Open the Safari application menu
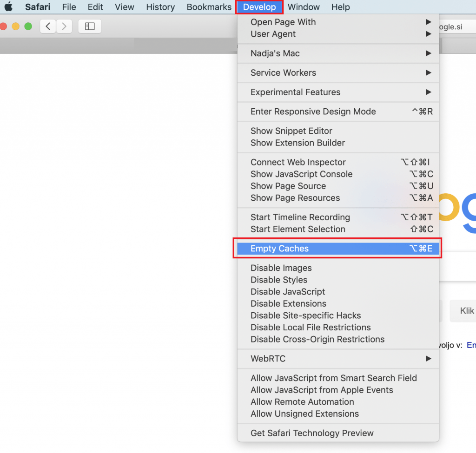 point(38,7)
